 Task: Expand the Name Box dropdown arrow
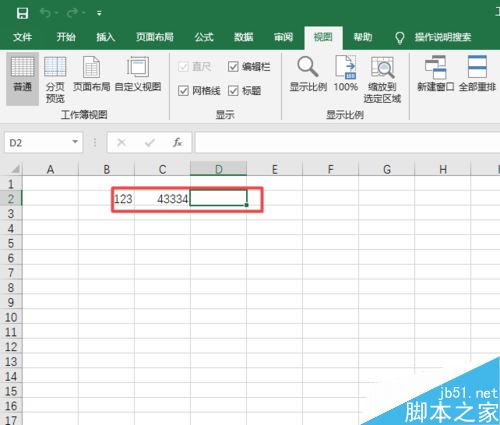pyautogui.click(x=75, y=142)
